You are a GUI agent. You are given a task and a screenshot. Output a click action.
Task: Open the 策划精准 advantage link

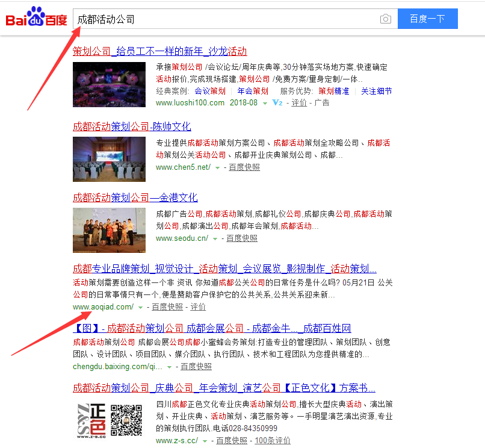(x=334, y=91)
